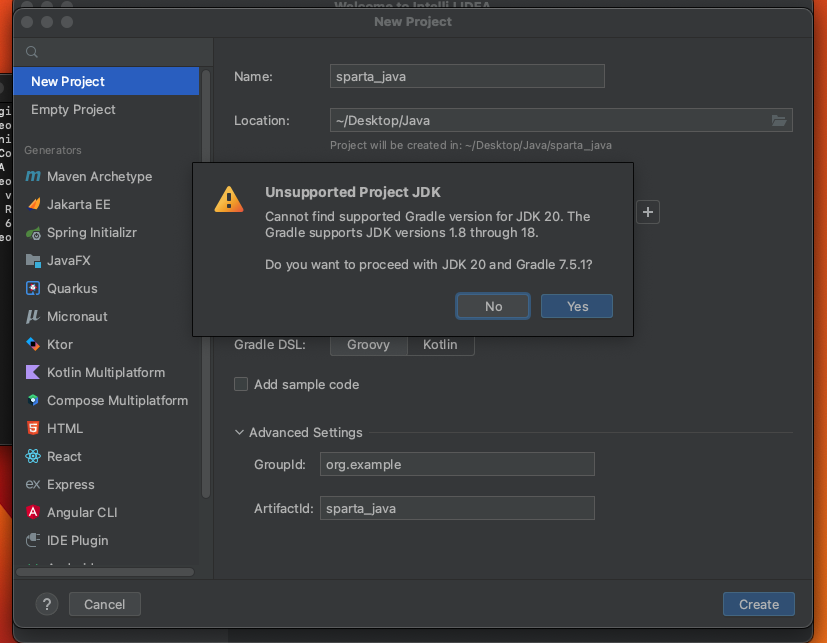Click the JavaFX generator label
Image resolution: width=827 pixels, height=643 pixels.
point(69,261)
